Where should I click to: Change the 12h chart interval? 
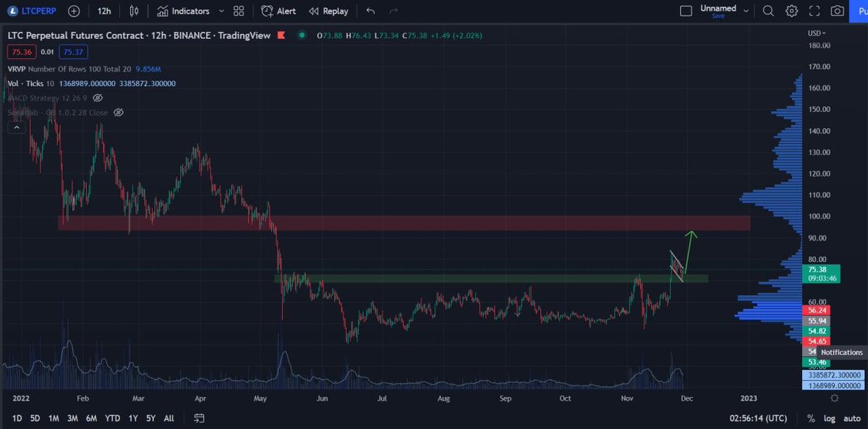point(105,11)
